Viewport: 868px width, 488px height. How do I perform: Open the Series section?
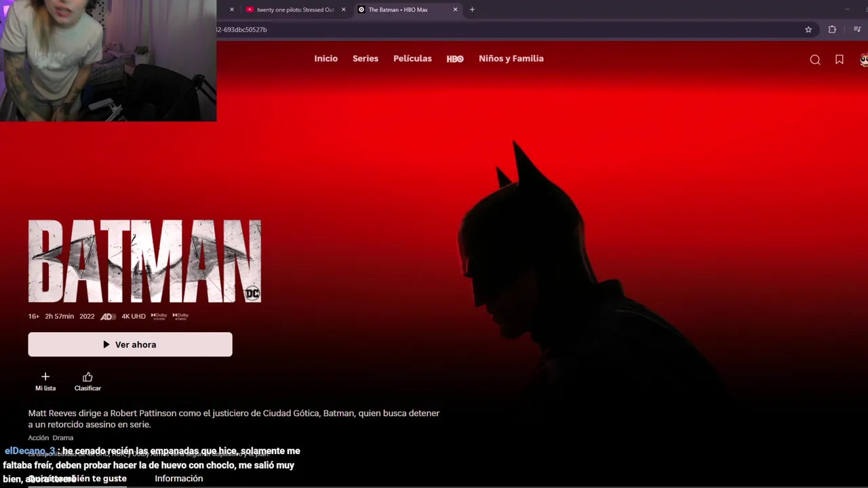tap(366, 59)
